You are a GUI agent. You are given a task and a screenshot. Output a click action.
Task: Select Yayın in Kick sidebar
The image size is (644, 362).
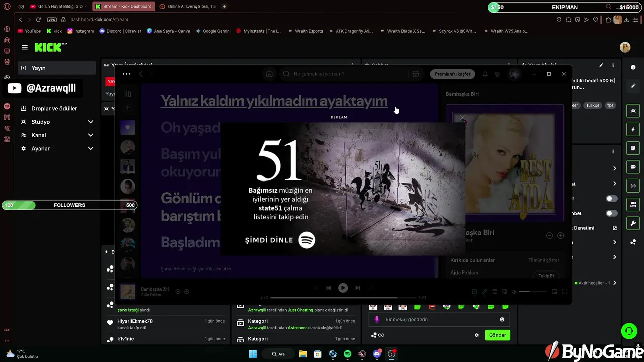(x=57, y=68)
